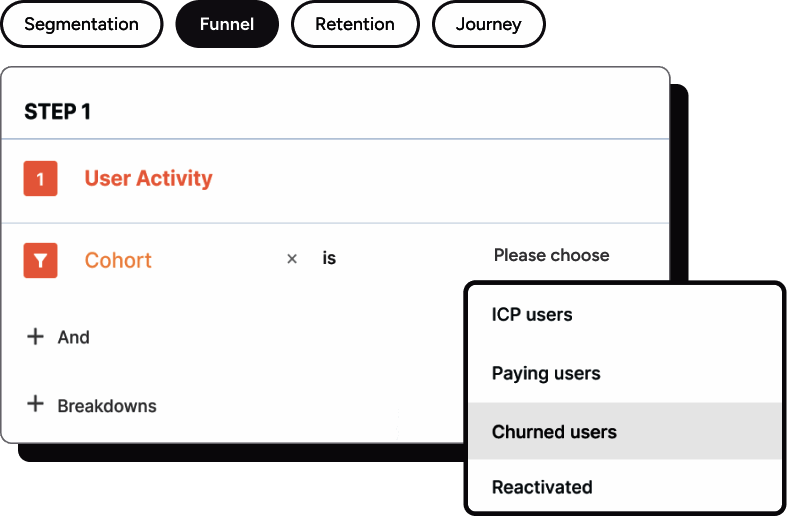Image resolution: width=787 pixels, height=516 pixels.
Task: Change the 'is' operator selector
Action: (329, 259)
